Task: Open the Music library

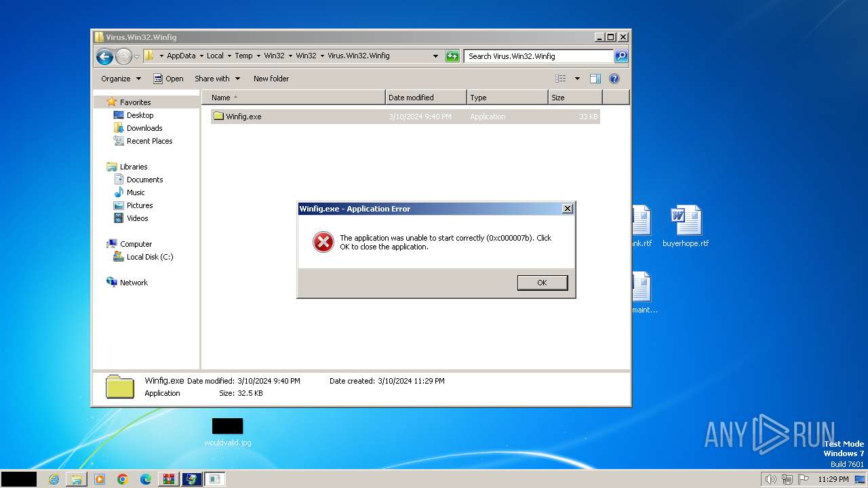Action: tap(136, 192)
